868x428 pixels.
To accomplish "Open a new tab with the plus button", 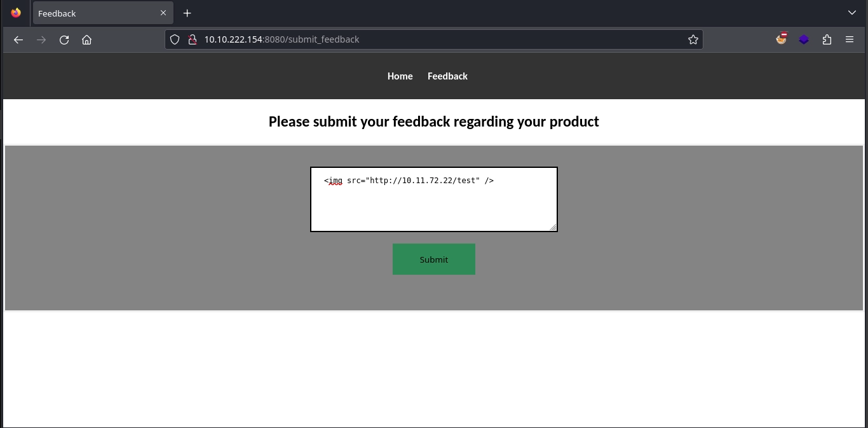I will coord(187,13).
